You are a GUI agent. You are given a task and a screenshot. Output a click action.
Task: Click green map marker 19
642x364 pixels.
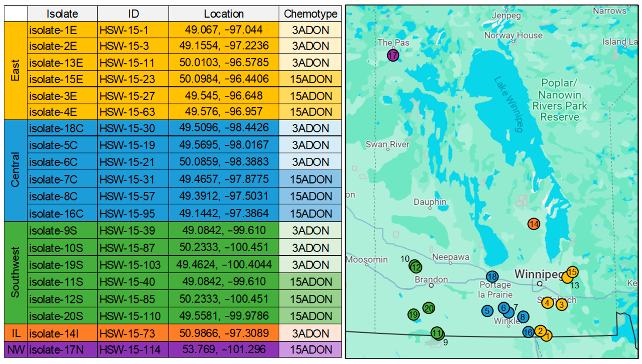click(413, 315)
